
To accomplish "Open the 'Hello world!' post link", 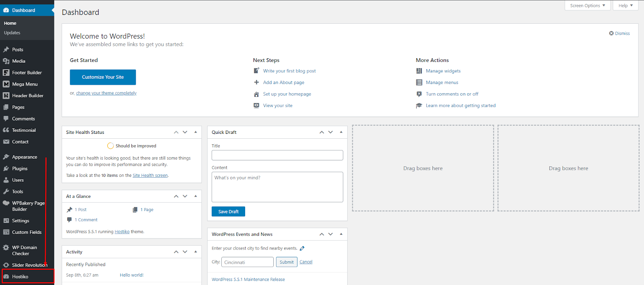I will (132, 275).
